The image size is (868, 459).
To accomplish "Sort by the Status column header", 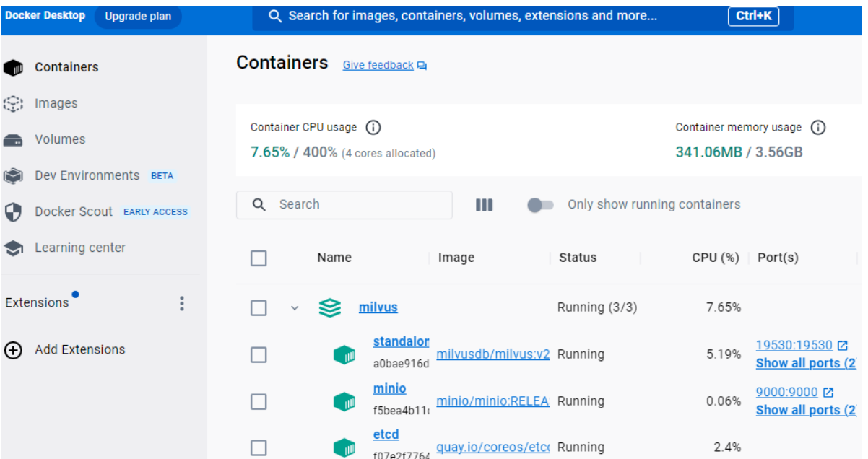I will pyautogui.click(x=578, y=258).
